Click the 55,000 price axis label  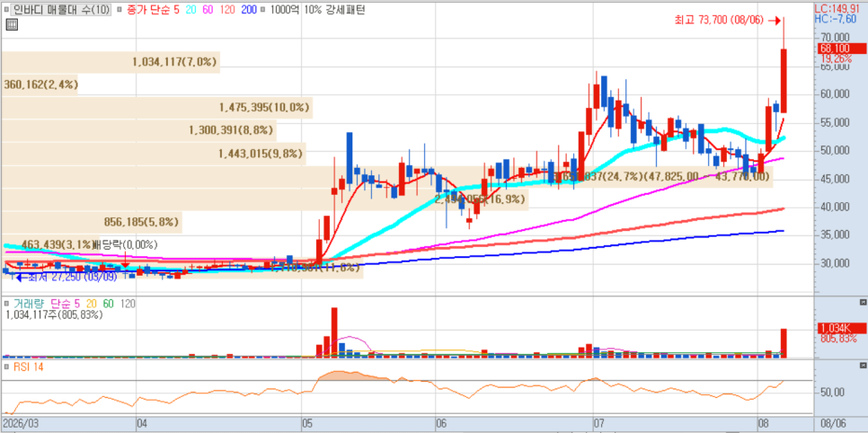click(x=836, y=122)
